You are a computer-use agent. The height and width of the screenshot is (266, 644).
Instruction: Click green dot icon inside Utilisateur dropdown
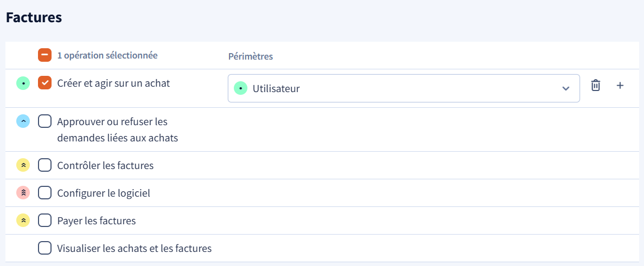240,88
